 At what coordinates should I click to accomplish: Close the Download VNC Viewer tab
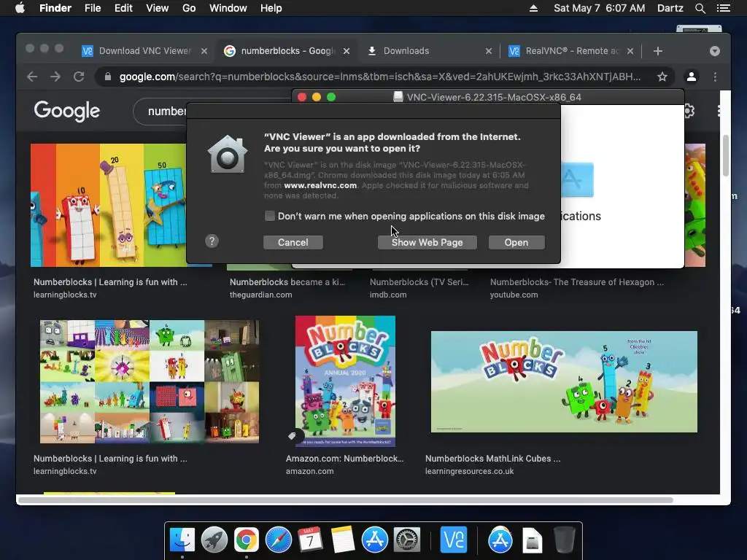pyautogui.click(x=204, y=51)
